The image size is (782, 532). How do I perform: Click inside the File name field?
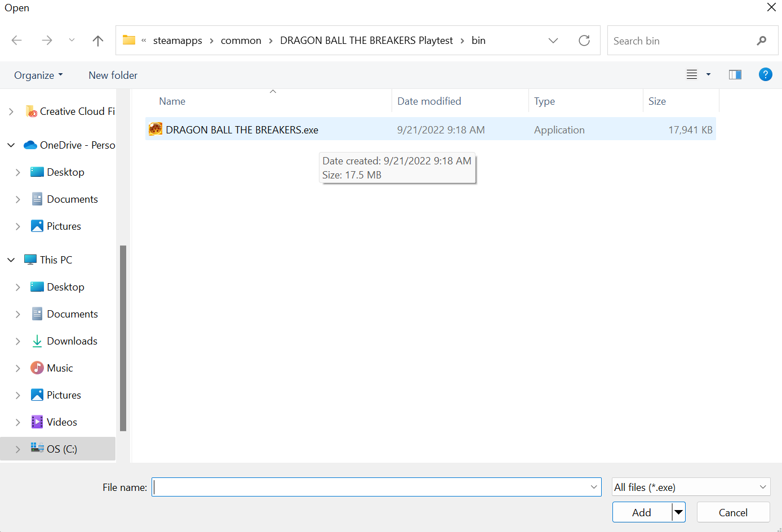tap(369, 487)
